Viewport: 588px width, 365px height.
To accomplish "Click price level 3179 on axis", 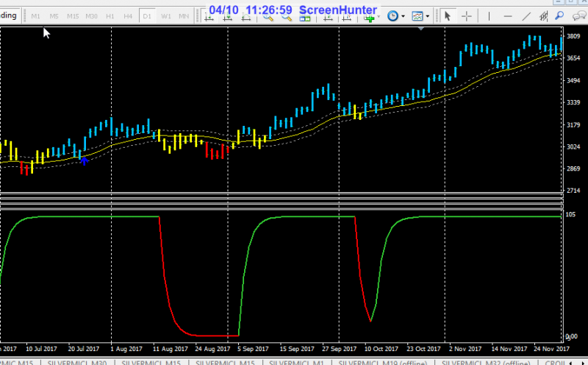I will click(x=573, y=124).
